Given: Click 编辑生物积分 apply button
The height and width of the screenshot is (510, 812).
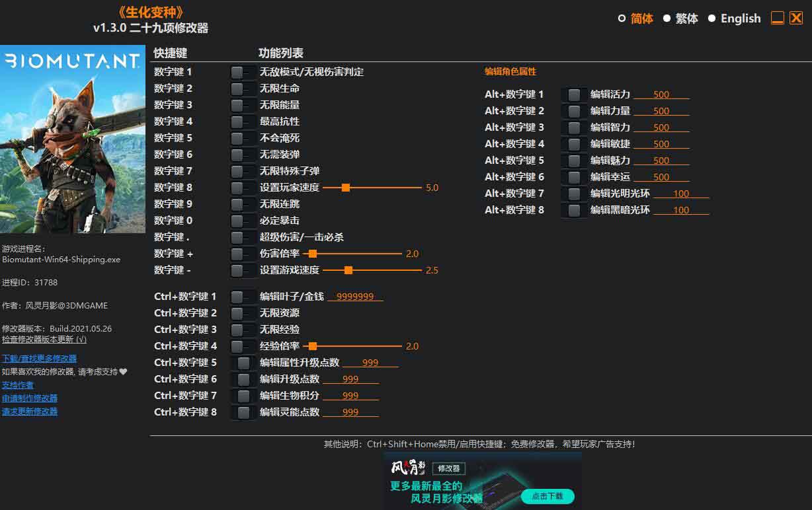Looking at the screenshot, I should [x=243, y=396].
